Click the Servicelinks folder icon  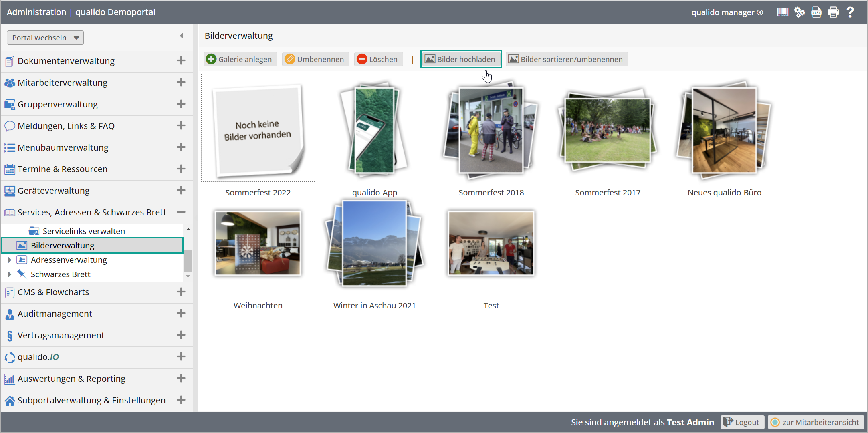(x=34, y=231)
